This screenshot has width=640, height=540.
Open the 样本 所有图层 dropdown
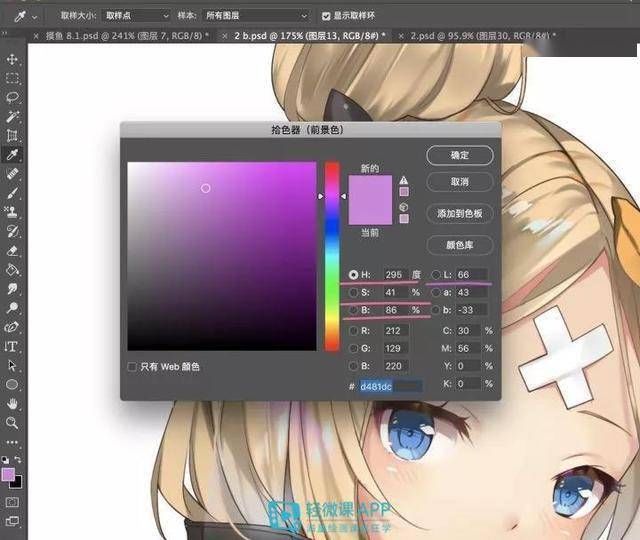coord(256,16)
